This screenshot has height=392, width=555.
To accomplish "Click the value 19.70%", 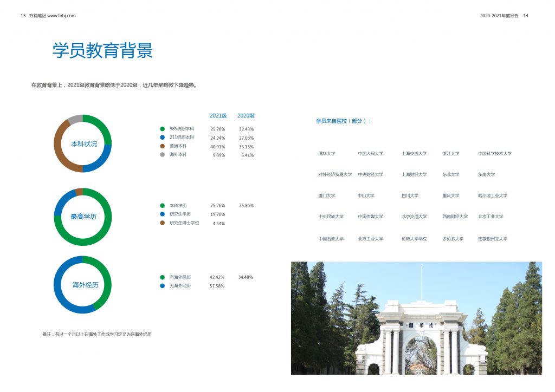I will [x=218, y=214].
